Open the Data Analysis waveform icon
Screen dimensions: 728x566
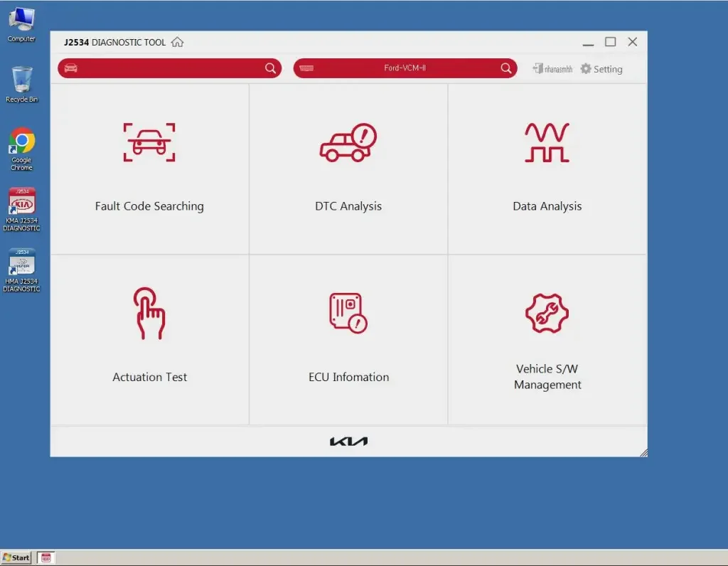[547, 142]
